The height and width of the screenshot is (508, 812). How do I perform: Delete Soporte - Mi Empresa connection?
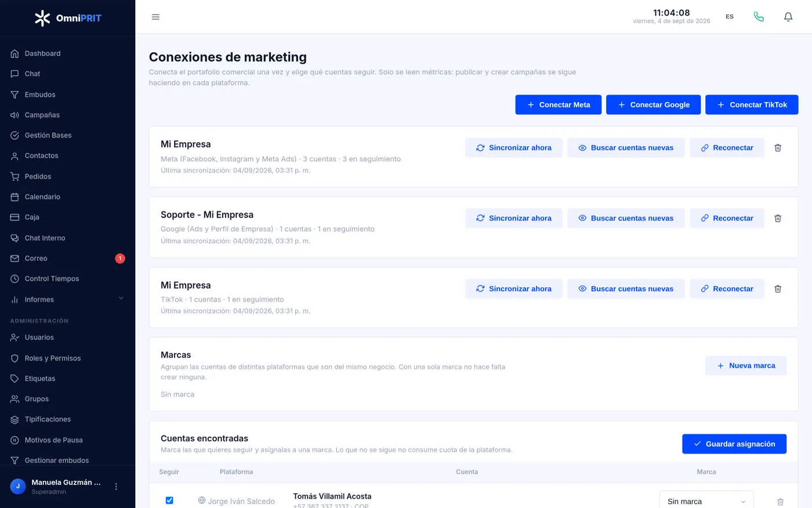click(778, 218)
